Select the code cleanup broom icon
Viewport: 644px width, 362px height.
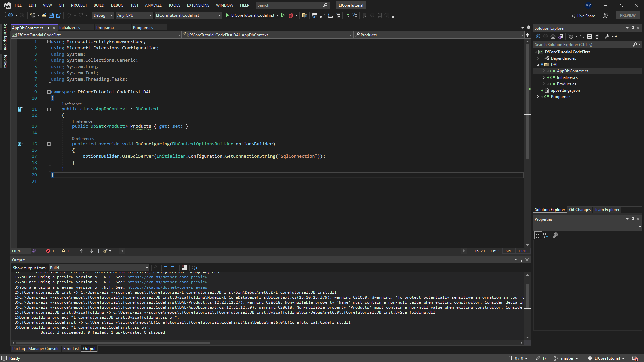(105, 251)
